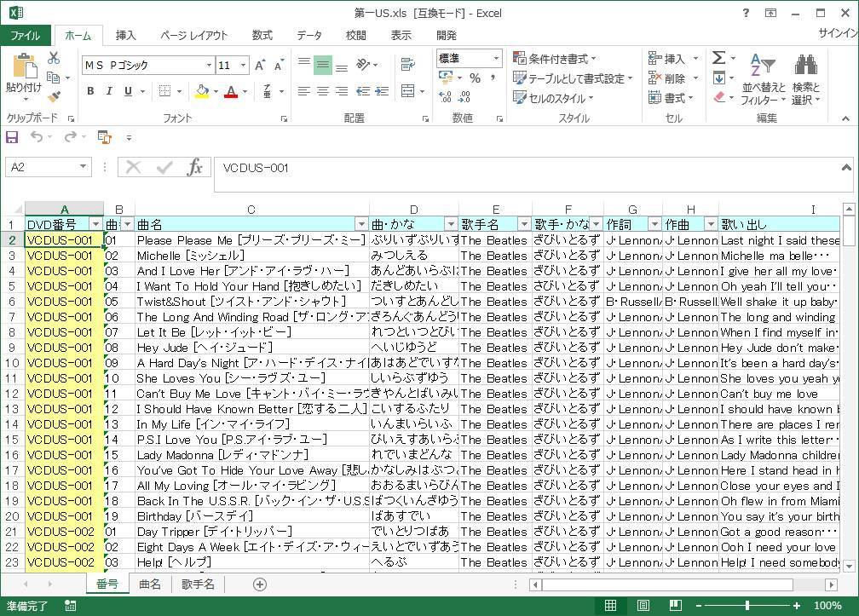The width and height of the screenshot is (859, 616).
Task: Click the zoom slider in the status bar
Action: [747, 606]
